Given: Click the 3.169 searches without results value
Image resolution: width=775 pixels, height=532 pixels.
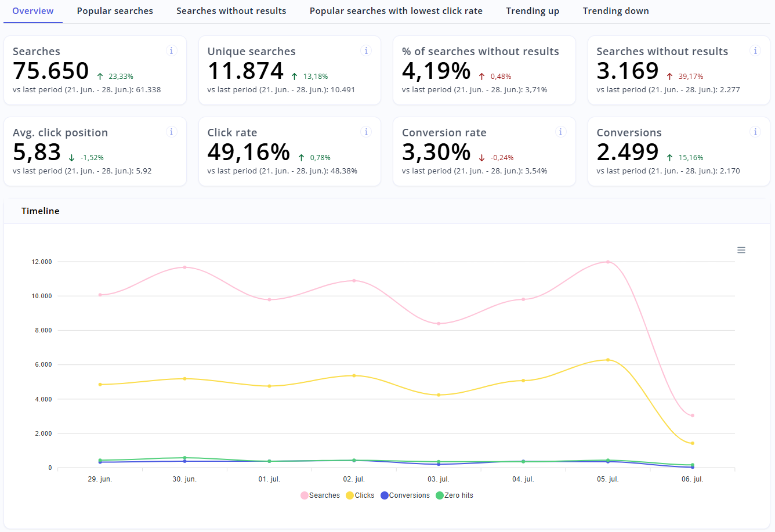Looking at the screenshot, I should [x=628, y=71].
